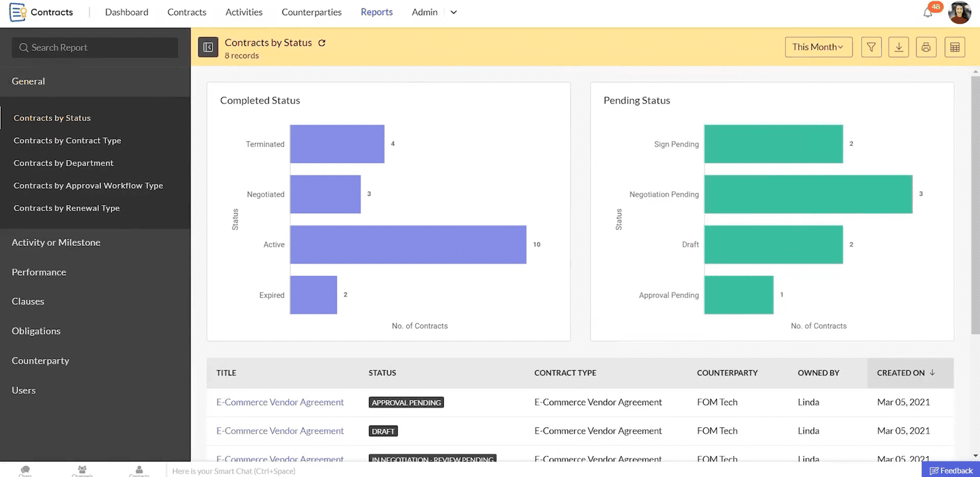The width and height of the screenshot is (980, 477).
Task: Expand the Performance report category
Action: [39, 272]
